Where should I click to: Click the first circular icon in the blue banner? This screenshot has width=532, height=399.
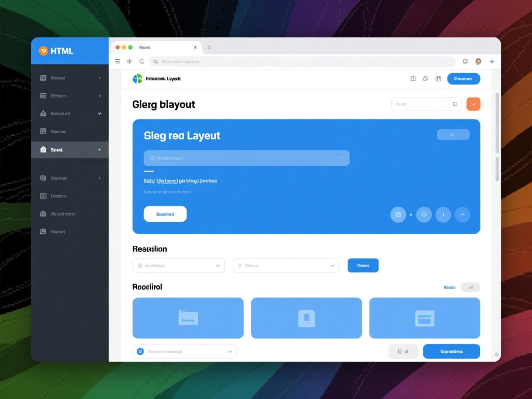coord(398,215)
